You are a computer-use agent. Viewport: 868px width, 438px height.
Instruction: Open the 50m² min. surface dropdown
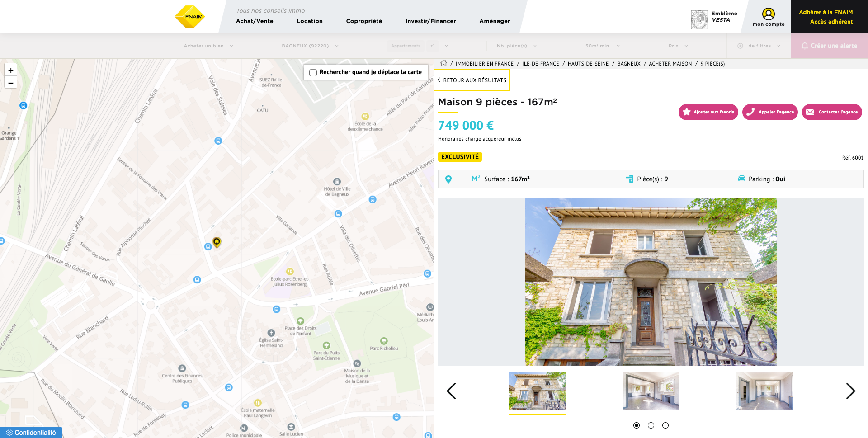point(603,46)
